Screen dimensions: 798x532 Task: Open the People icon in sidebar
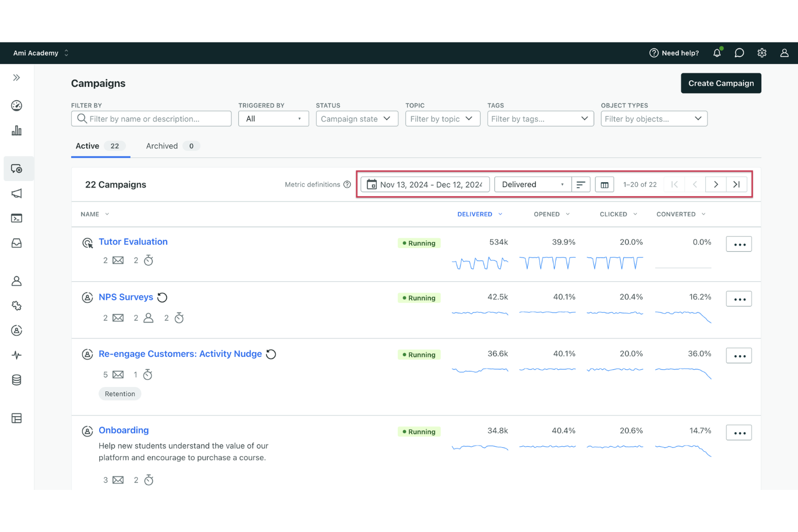coord(17,281)
